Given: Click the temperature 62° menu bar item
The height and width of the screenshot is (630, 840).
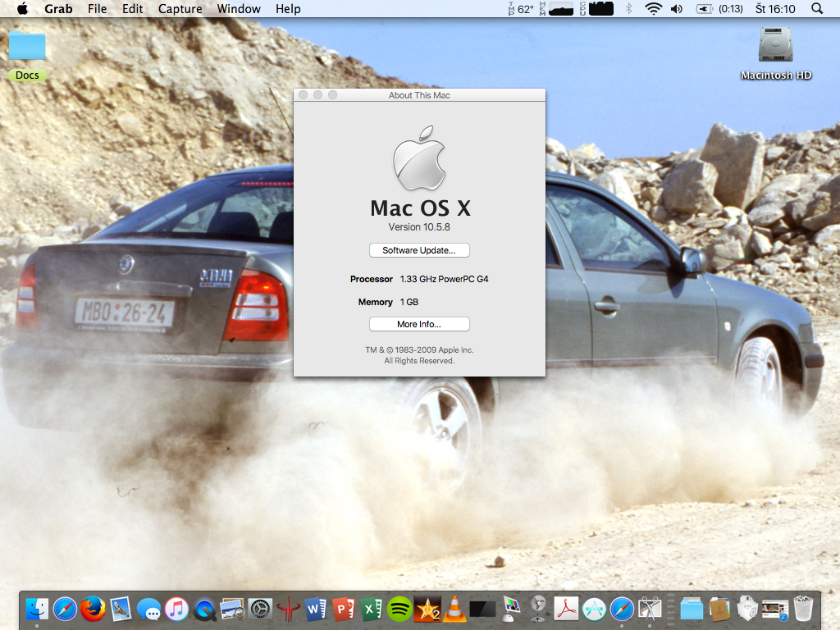Looking at the screenshot, I should pyautogui.click(x=521, y=8).
